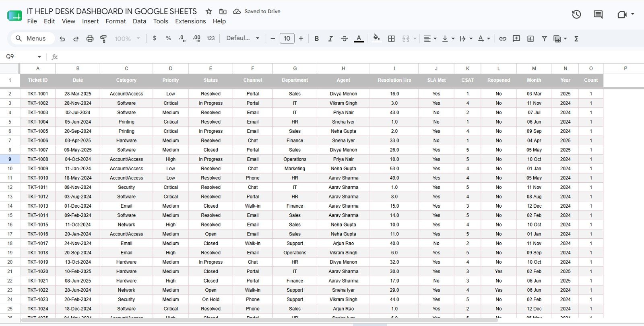Insert comment from toolbar icon
Screen dimensions: 644x326
click(x=516, y=39)
